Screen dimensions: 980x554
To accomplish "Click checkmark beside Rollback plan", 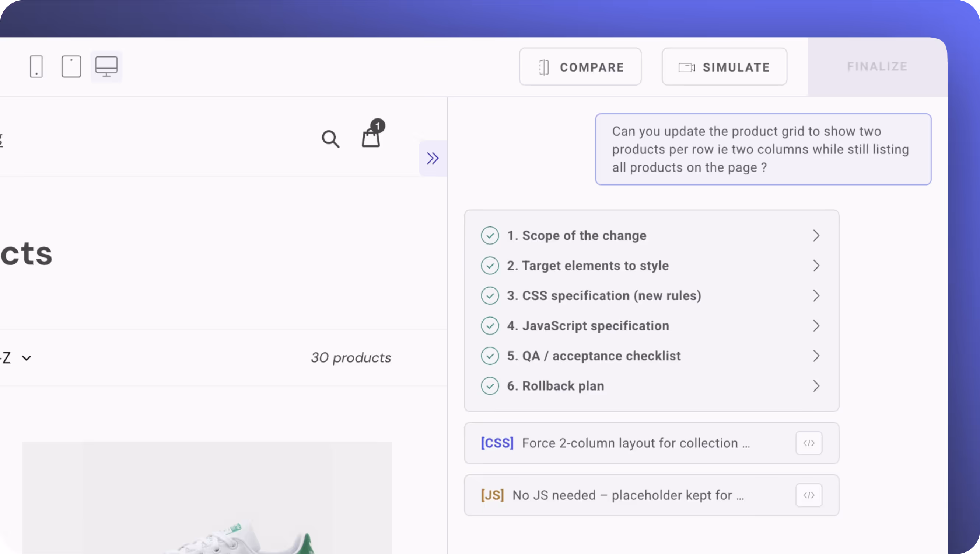I will point(490,386).
